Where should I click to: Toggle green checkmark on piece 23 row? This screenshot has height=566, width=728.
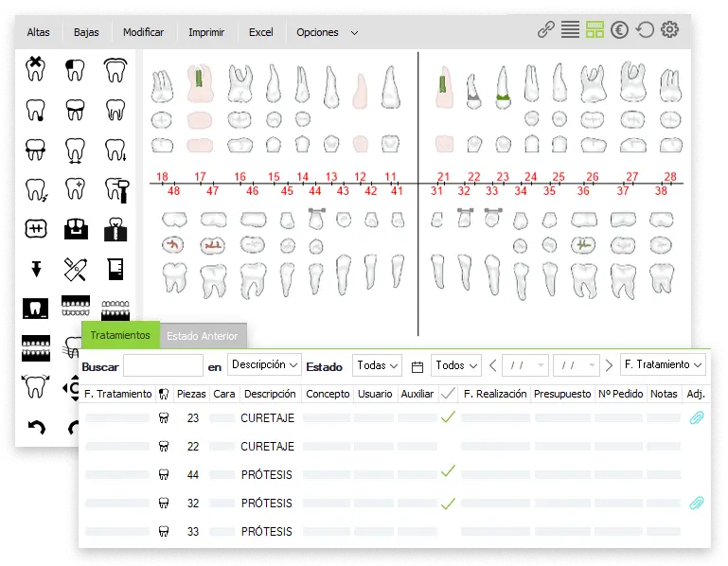[x=449, y=417]
